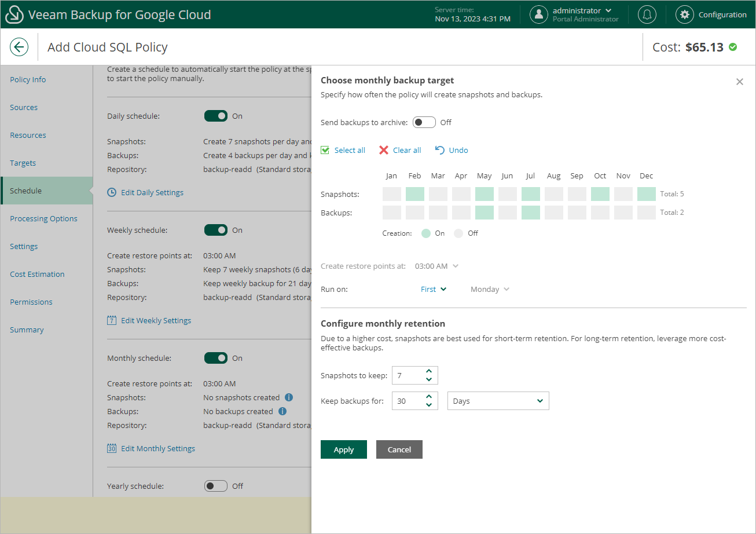Image resolution: width=756 pixels, height=534 pixels.
Task: Go back using the arrow icon
Action: 19,47
